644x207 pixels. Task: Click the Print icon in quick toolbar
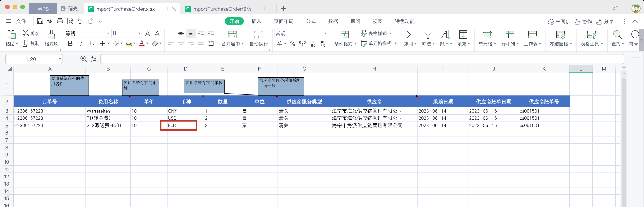tap(60, 21)
